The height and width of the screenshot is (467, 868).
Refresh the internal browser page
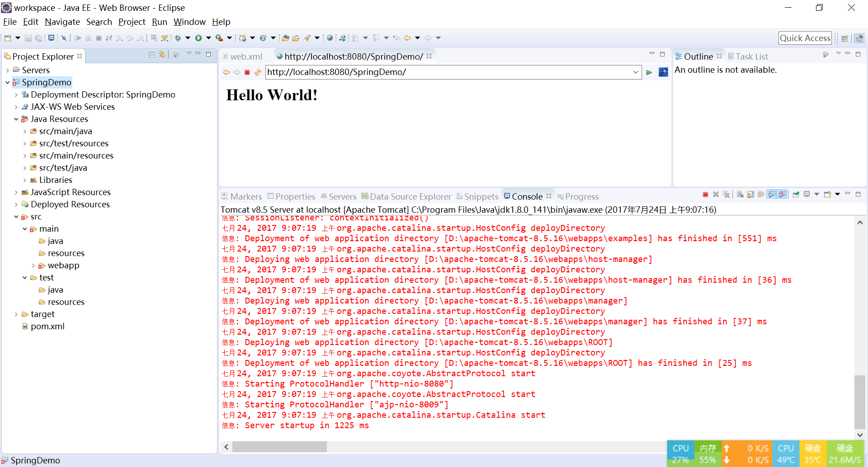pyautogui.click(x=258, y=72)
